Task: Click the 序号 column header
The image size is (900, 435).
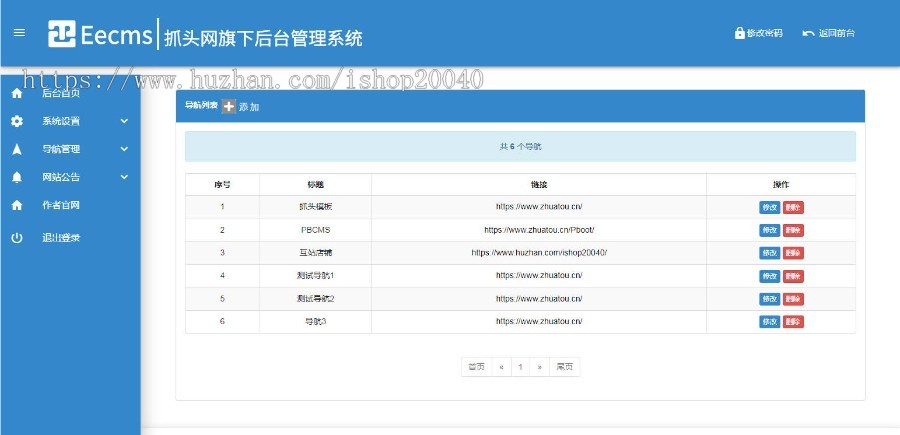Action: pos(222,185)
